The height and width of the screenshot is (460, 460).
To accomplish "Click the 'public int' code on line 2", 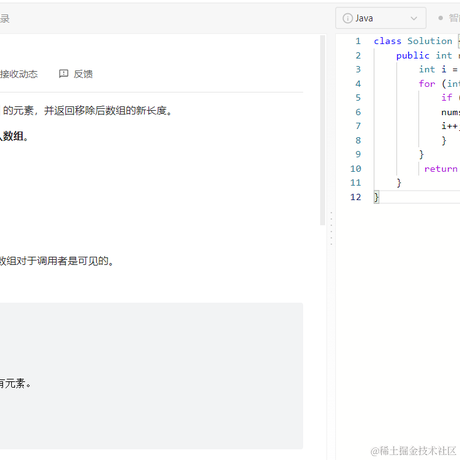I will point(424,55).
